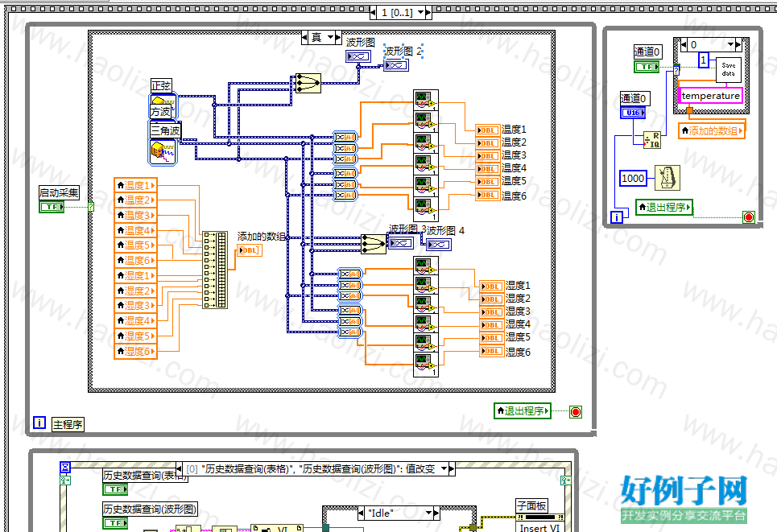Select the 湿度1 DBL indicator terminal
The width and height of the screenshot is (777, 532).
pyautogui.click(x=491, y=287)
